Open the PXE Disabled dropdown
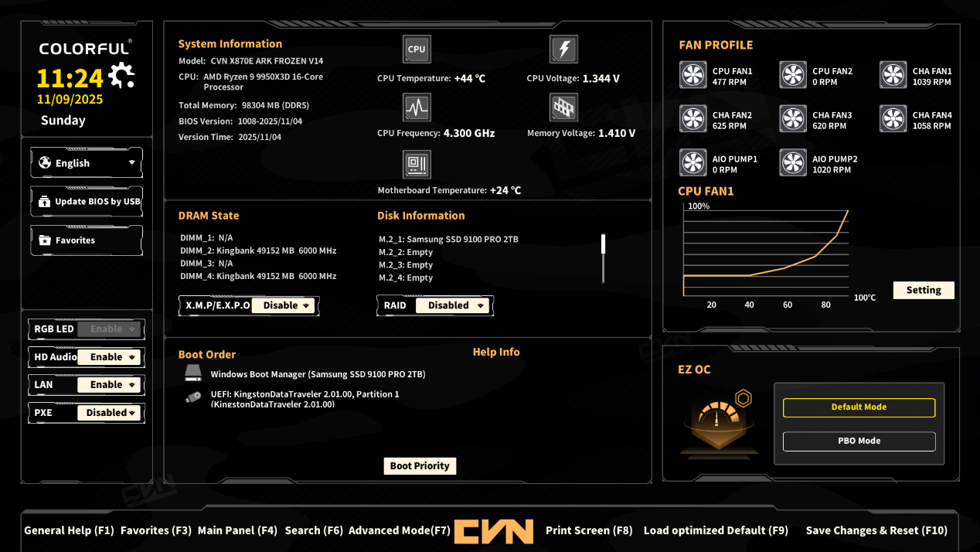The width and height of the screenshot is (980, 552). 109,413
